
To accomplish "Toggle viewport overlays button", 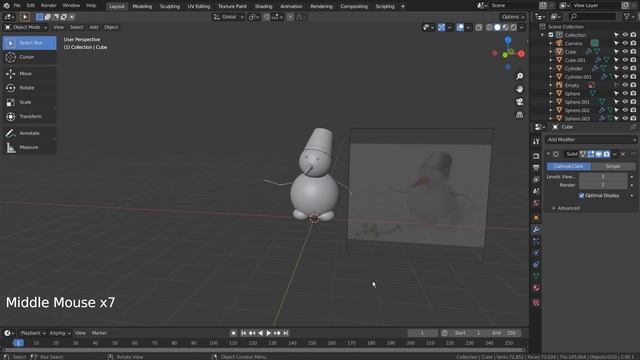I will (x=460, y=27).
